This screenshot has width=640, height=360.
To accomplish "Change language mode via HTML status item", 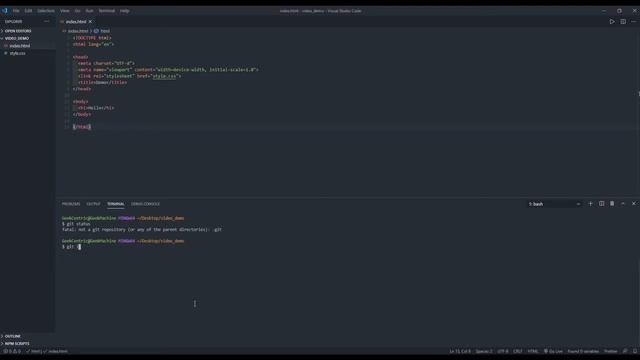I will coord(533,351).
